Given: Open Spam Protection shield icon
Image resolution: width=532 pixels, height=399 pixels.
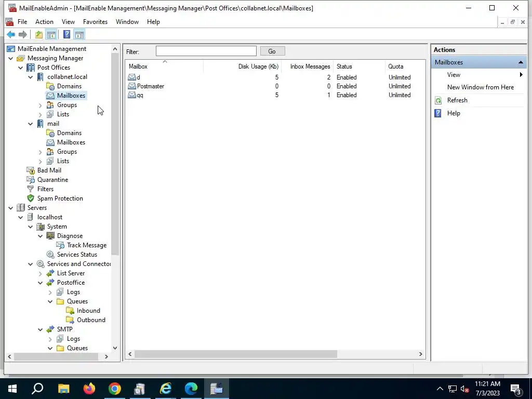Looking at the screenshot, I should (31, 198).
